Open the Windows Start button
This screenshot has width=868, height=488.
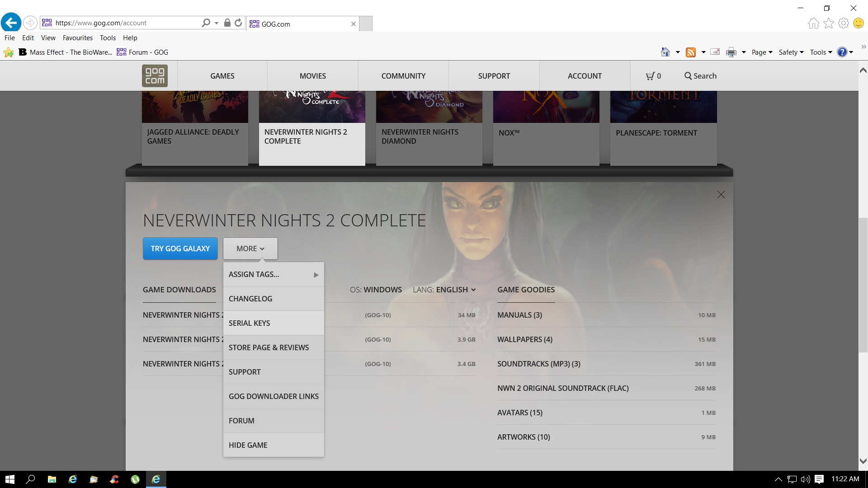(x=10, y=479)
